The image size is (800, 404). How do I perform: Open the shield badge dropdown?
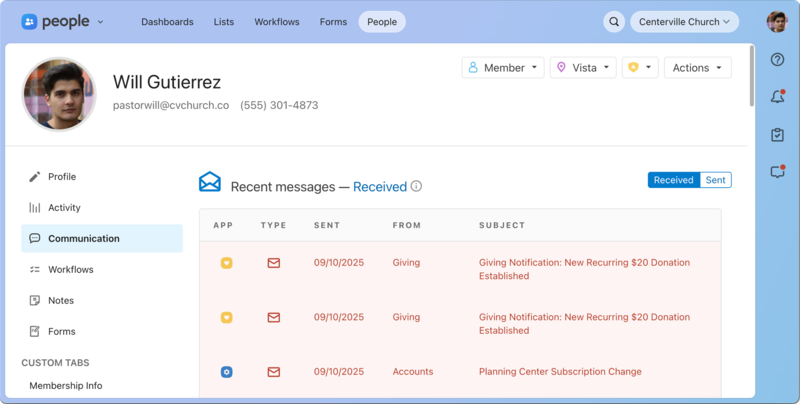(640, 68)
